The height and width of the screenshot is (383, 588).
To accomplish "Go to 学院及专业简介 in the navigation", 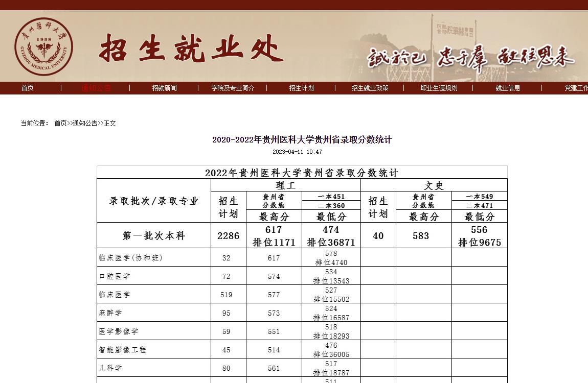I will [233, 88].
